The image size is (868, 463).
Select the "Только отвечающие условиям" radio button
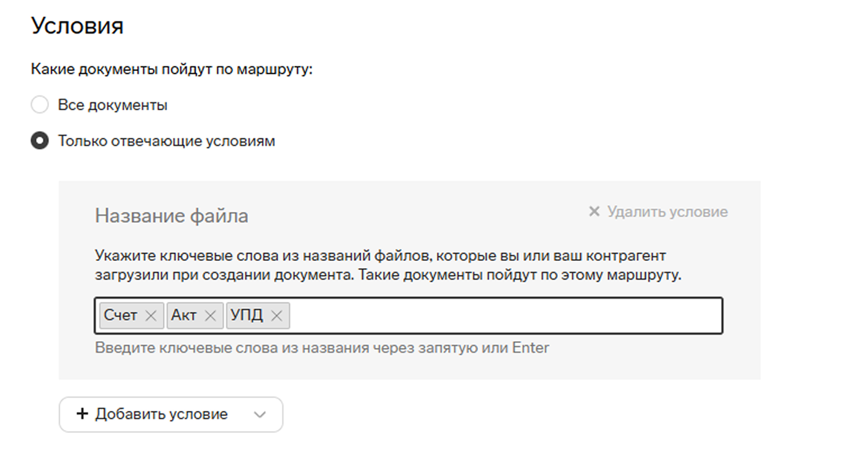pos(40,141)
